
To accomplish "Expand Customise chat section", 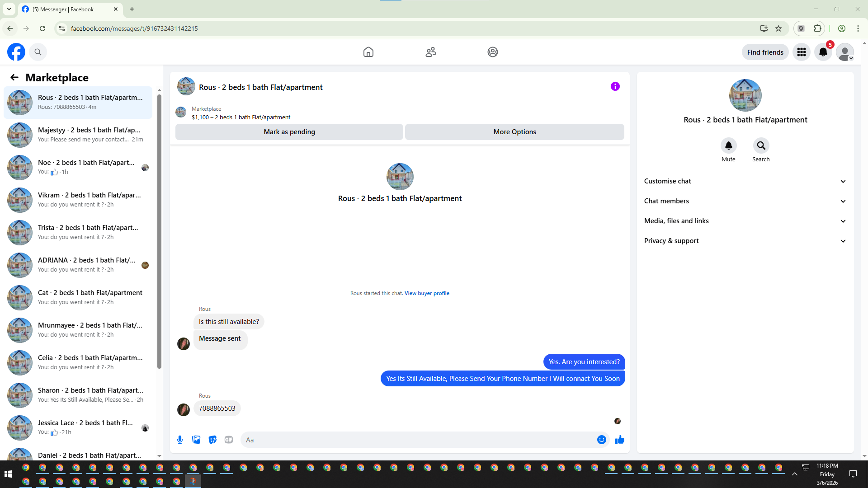I will pyautogui.click(x=745, y=181).
